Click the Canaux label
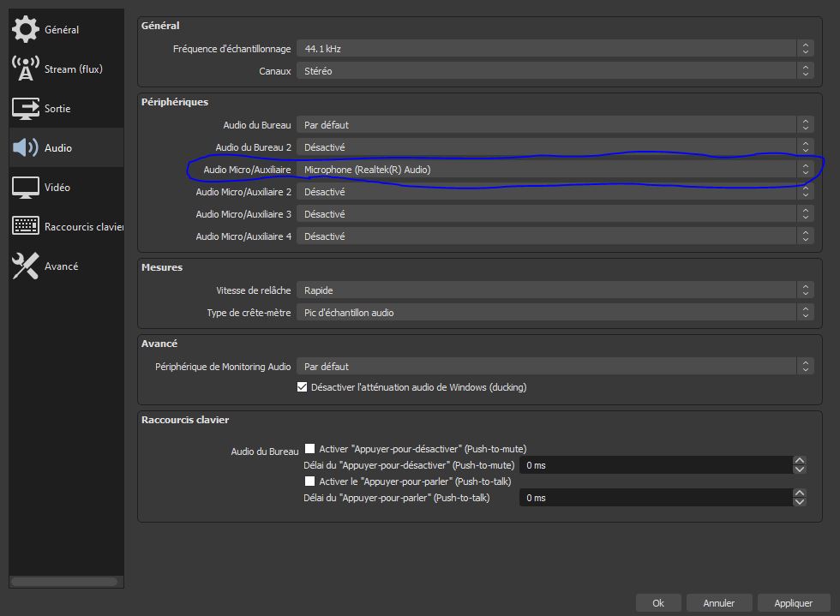 click(275, 71)
